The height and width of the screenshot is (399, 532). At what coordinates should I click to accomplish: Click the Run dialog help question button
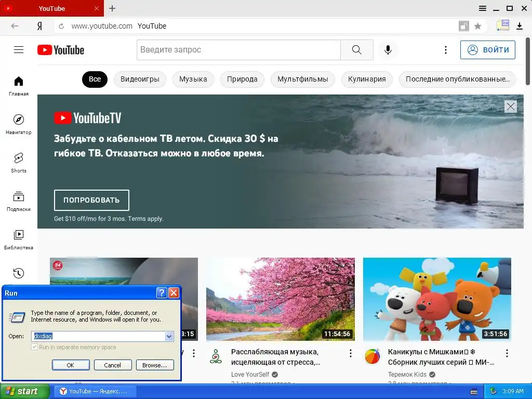pos(162,293)
